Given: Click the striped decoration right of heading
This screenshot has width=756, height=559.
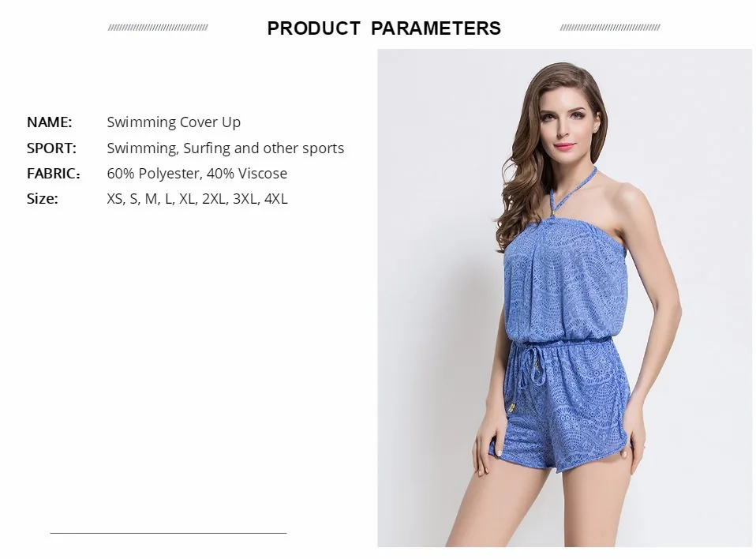Looking at the screenshot, I should [610, 28].
